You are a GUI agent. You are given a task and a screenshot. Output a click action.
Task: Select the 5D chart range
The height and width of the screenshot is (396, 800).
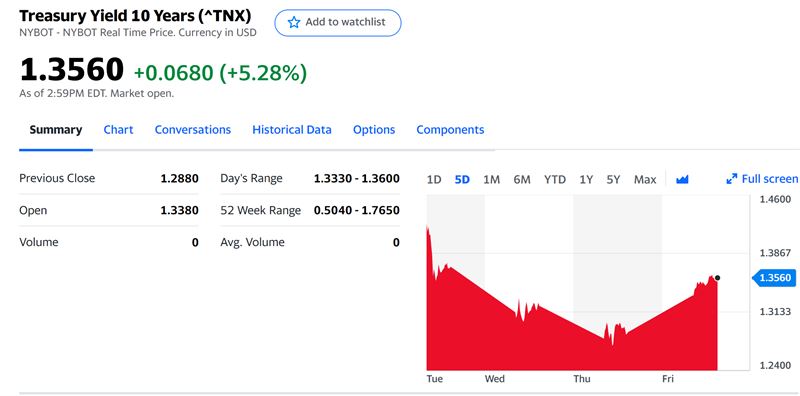coord(462,180)
